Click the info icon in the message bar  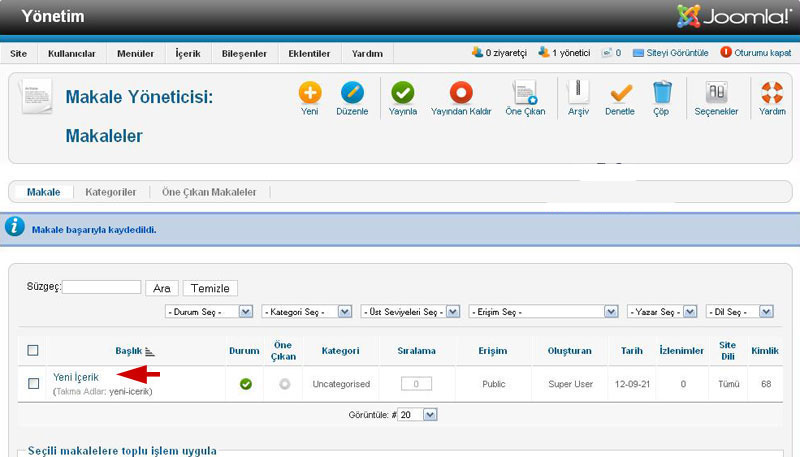coord(14,226)
